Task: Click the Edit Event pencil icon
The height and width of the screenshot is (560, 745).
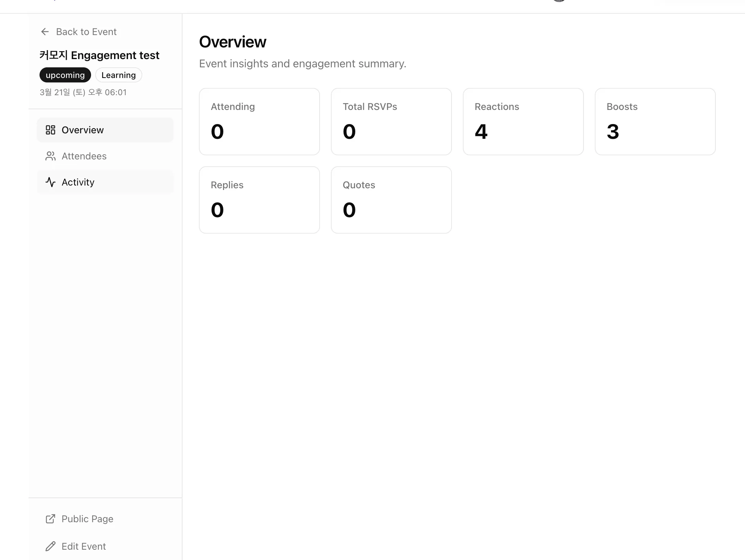Action: point(51,546)
